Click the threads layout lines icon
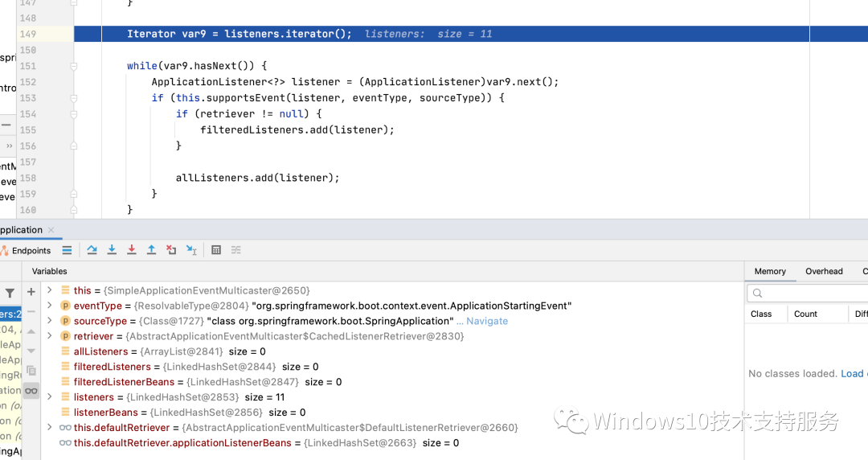Image resolution: width=868 pixels, height=460 pixels. pyautogui.click(x=67, y=250)
